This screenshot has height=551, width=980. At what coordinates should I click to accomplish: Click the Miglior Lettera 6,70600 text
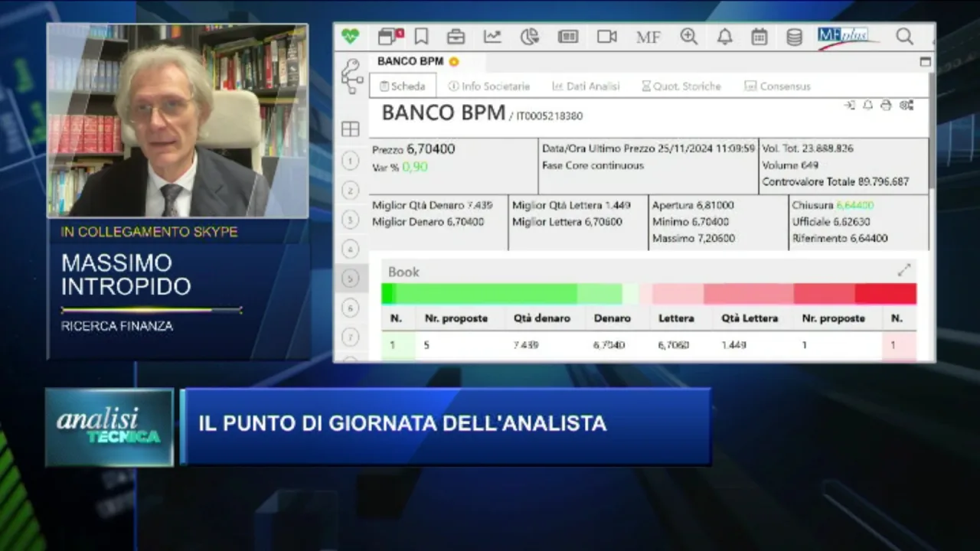pyautogui.click(x=567, y=222)
